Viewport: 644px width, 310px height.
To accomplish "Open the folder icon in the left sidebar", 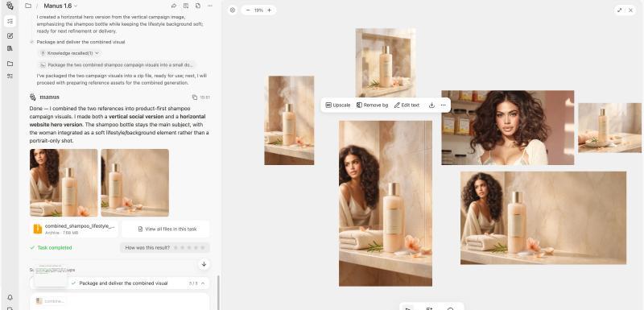I will (10, 64).
